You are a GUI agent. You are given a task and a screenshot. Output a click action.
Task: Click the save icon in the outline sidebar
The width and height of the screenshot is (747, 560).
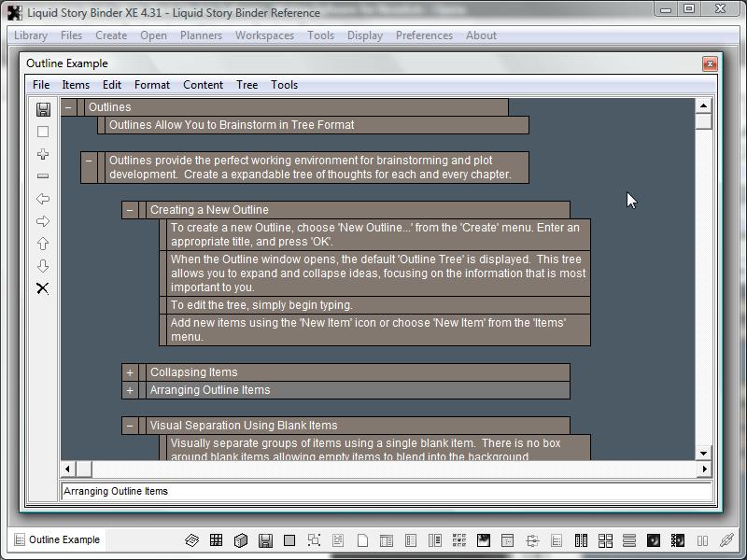(x=43, y=109)
